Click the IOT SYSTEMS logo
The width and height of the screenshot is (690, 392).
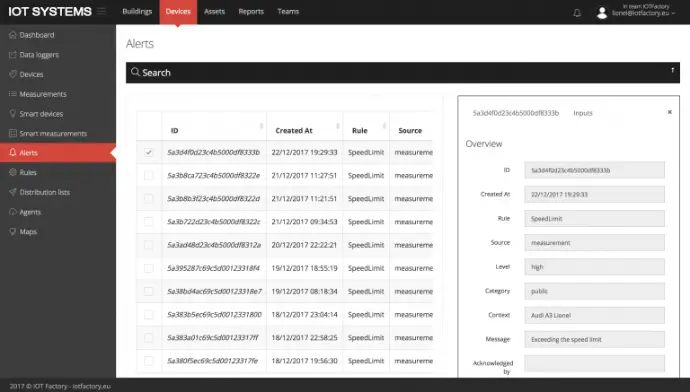click(x=50, y=11)
